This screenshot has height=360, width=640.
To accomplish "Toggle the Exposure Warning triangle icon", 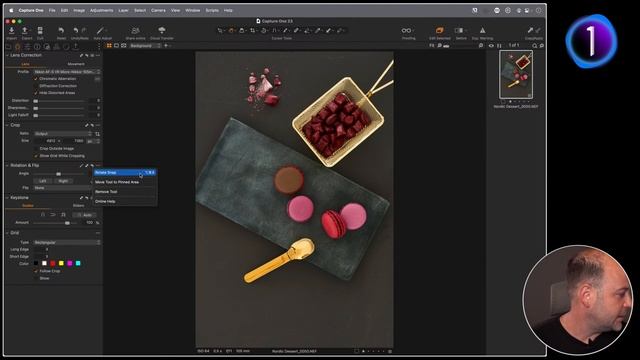I will point(482,31).
